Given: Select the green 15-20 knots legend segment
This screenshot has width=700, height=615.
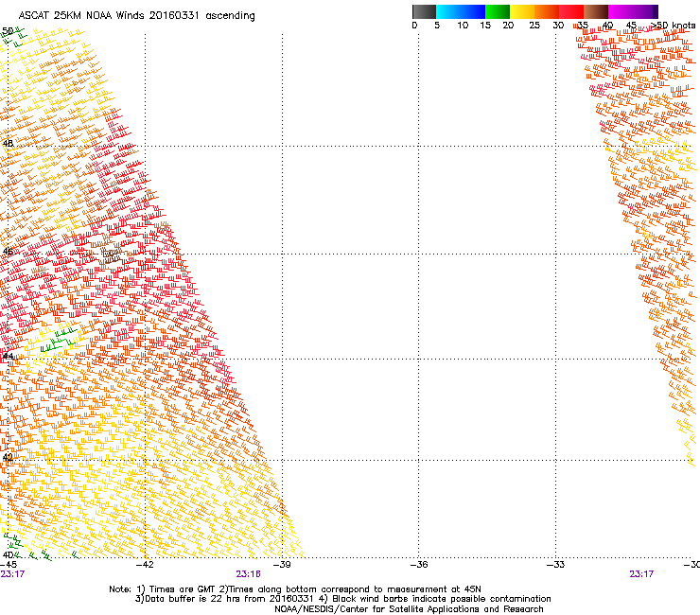Looking at the screenshot, I should coord(498,11).
